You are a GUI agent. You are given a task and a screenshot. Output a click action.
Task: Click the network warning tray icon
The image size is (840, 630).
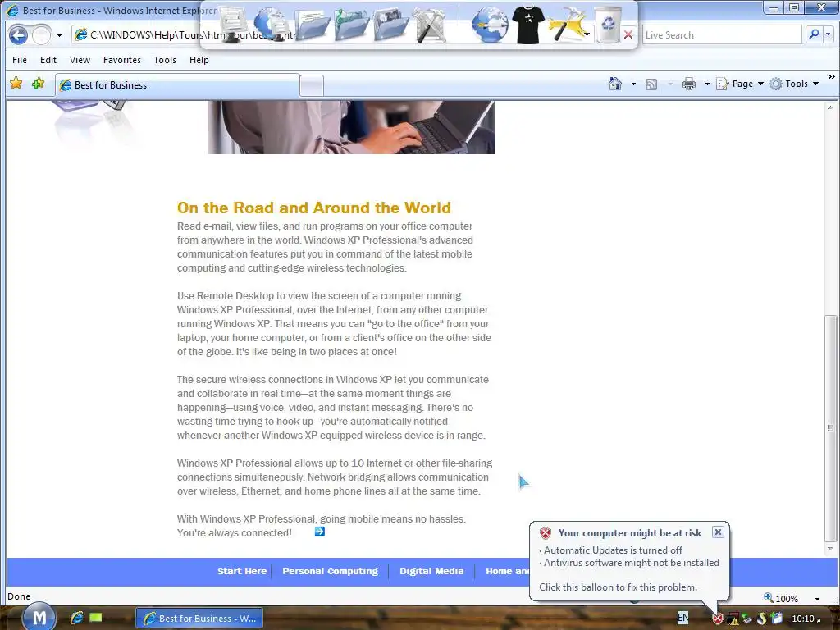(733, 619)
